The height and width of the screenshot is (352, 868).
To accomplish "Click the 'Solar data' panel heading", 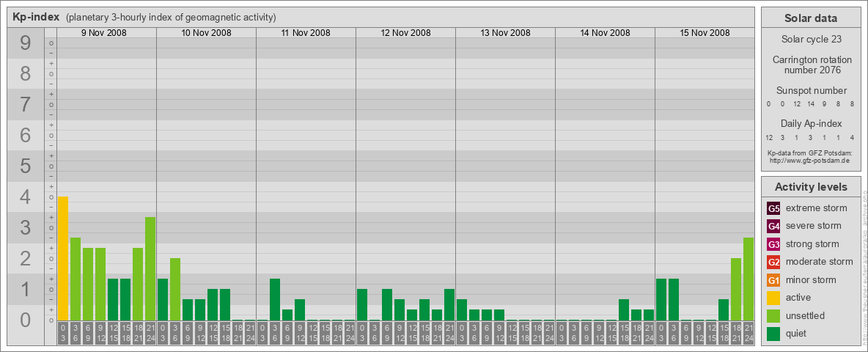I will pyautogui.click(x=811, y=18).
